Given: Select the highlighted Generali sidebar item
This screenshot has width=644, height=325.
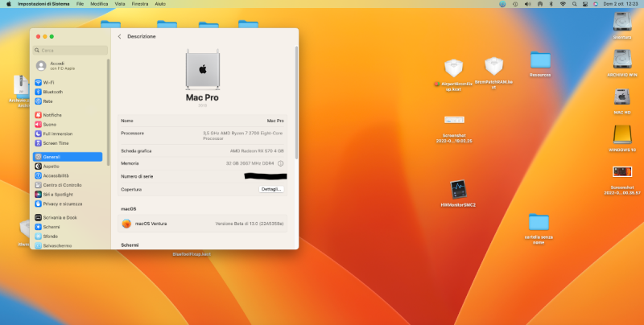Looking at the screenshot, I should [68, 157].
